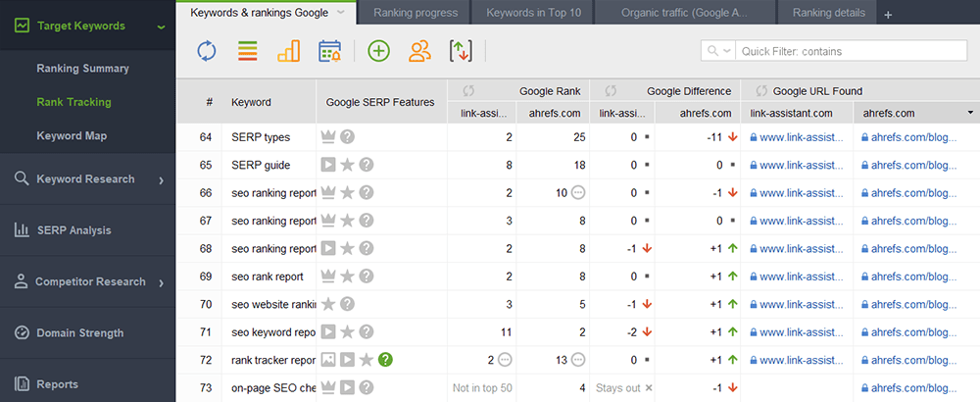Click the Competitor Research person icon
The image size is (980, 402).
[x=22, y=281]
